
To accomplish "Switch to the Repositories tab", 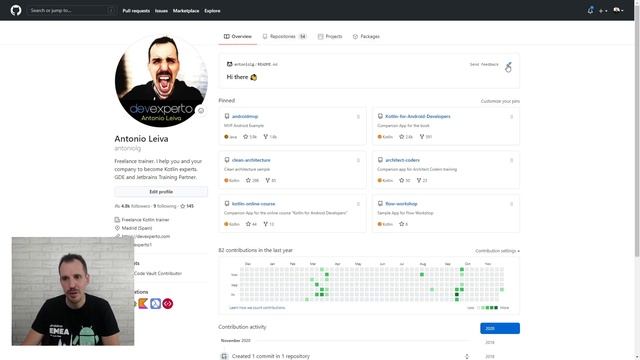I will 284,36.
